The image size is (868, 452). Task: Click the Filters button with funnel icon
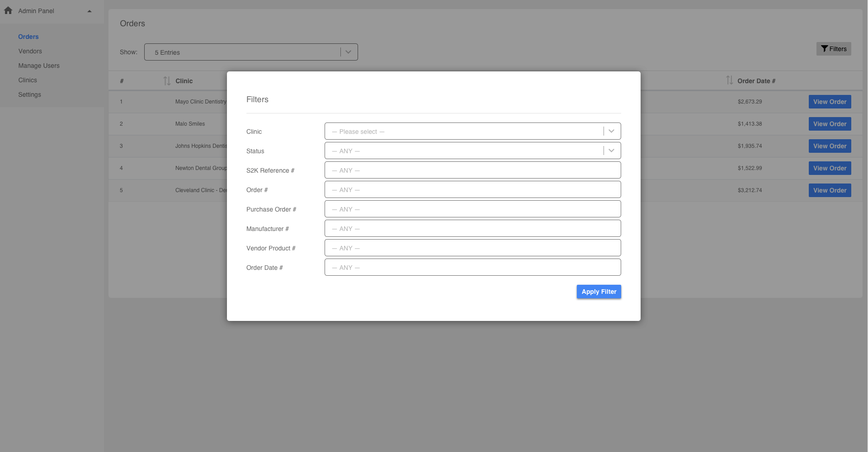click(x=834, y=49)
